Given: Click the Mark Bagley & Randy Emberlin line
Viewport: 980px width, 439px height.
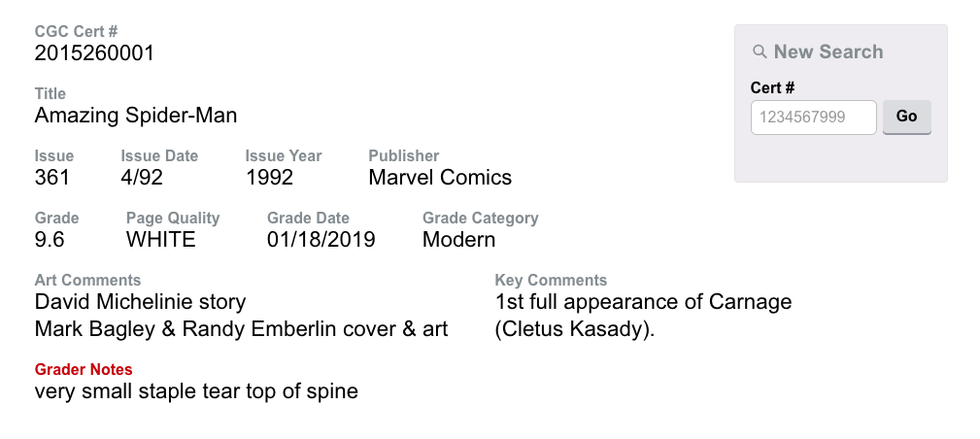Looking at the screenshot, I should click(x=241, y=329).
